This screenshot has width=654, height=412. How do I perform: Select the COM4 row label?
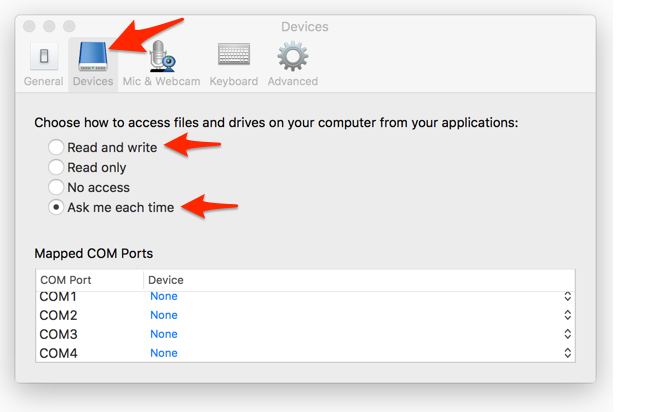click(x=58, y=353)
